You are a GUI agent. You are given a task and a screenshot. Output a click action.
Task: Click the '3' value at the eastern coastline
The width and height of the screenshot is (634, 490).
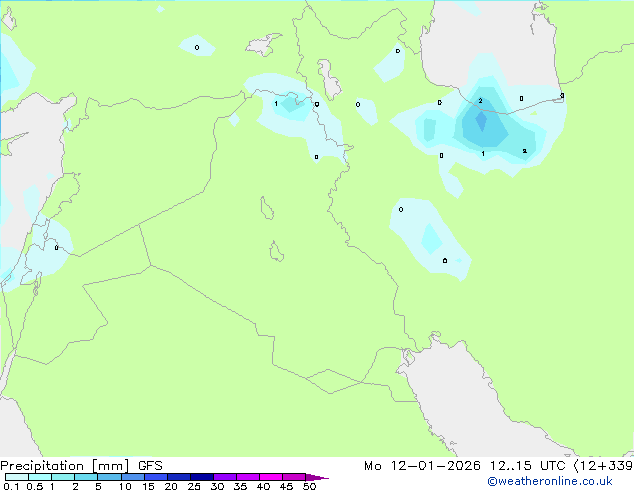562,96
